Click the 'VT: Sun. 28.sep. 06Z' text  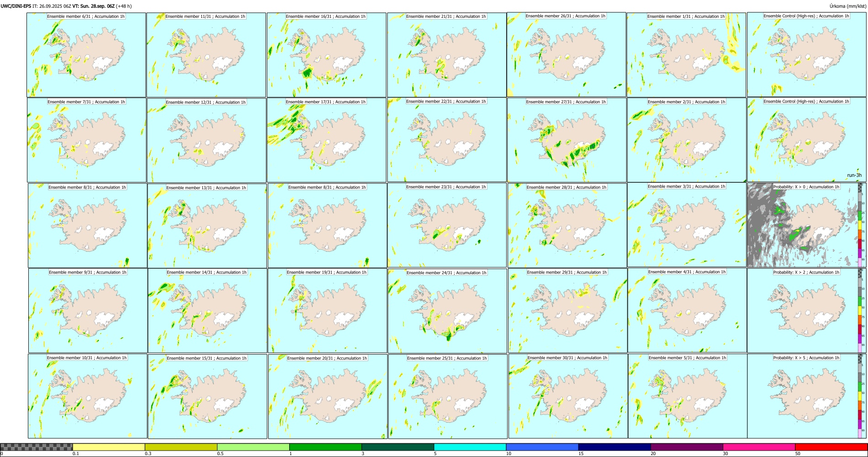[93, 6]
